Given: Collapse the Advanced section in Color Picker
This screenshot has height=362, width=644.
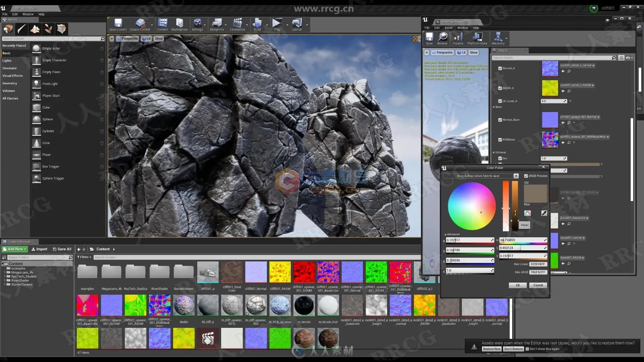Looking at the screenshot, I should [x=445, y=235].
